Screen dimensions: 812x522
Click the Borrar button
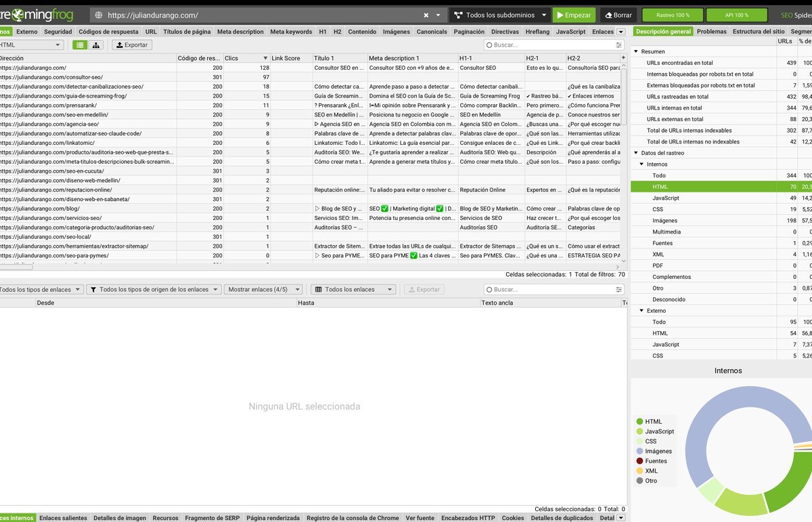click(x=618, y=14)
